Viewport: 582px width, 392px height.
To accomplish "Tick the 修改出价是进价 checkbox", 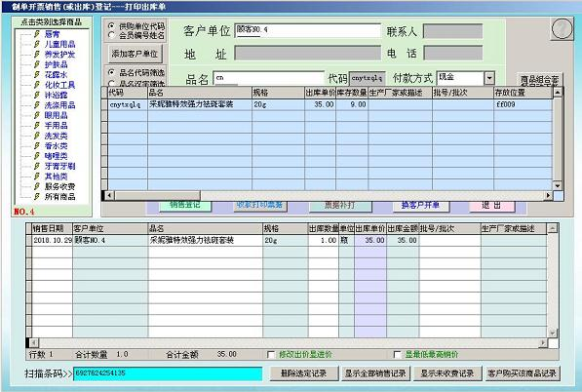I will tap(271, 355).
